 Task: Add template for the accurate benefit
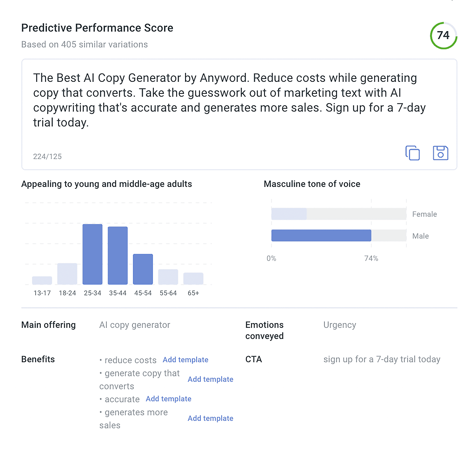[168, 399]
